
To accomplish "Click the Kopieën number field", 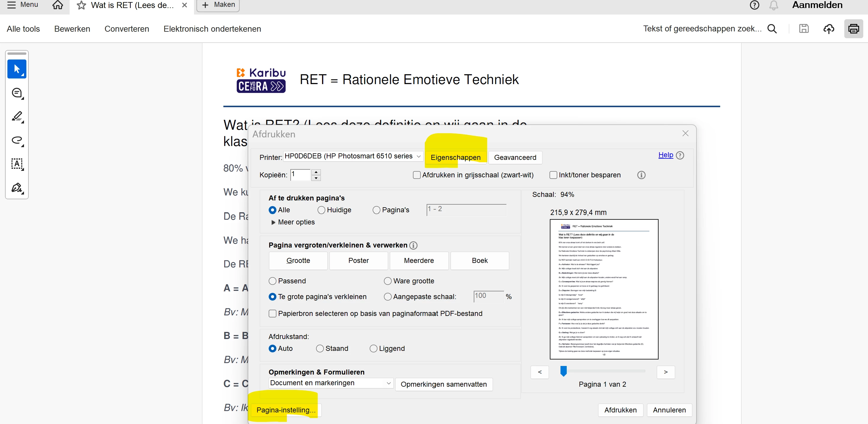I will tap(300, 175).
